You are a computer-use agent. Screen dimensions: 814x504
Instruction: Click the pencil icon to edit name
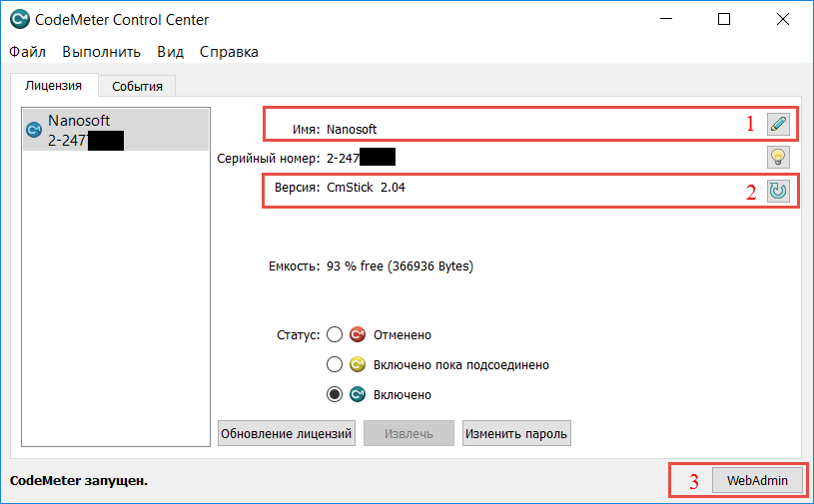(x=778, y=125)
